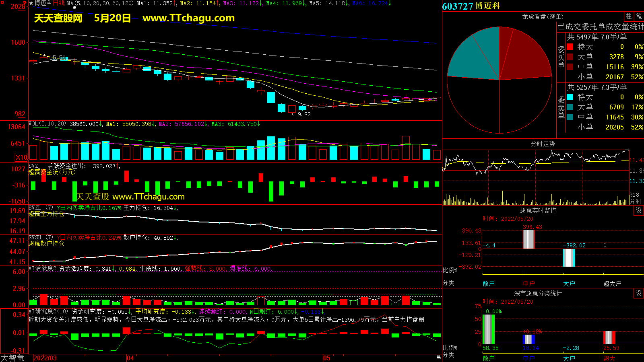Screen dimensions: 644x362
Task: Select the 龙虎看盘(逐单) panel title
Action: (543, 16)
